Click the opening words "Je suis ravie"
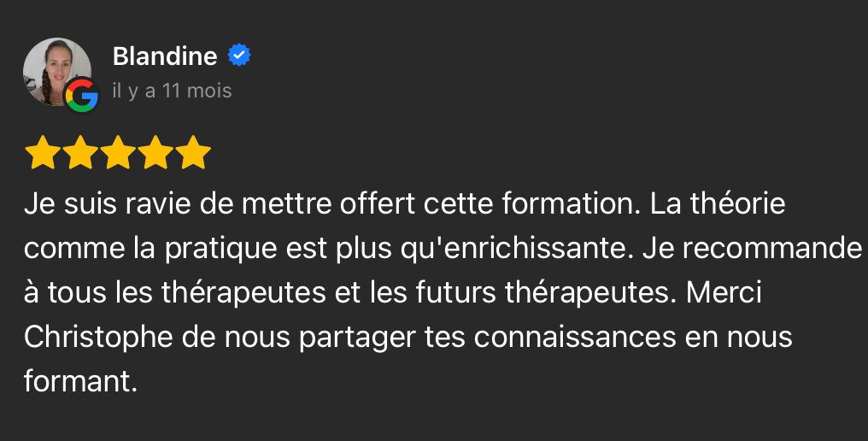This screenshot has height=441, width=868. (97, 205)
